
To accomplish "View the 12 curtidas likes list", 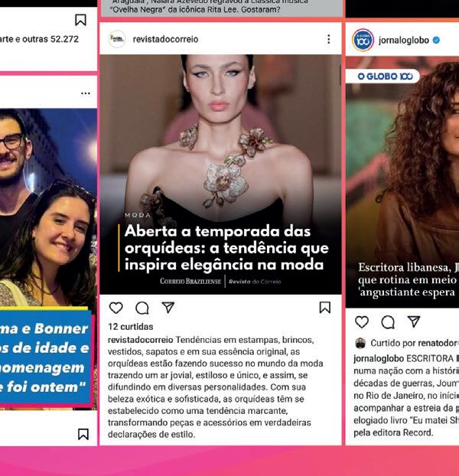I will [x=131, y=327].
